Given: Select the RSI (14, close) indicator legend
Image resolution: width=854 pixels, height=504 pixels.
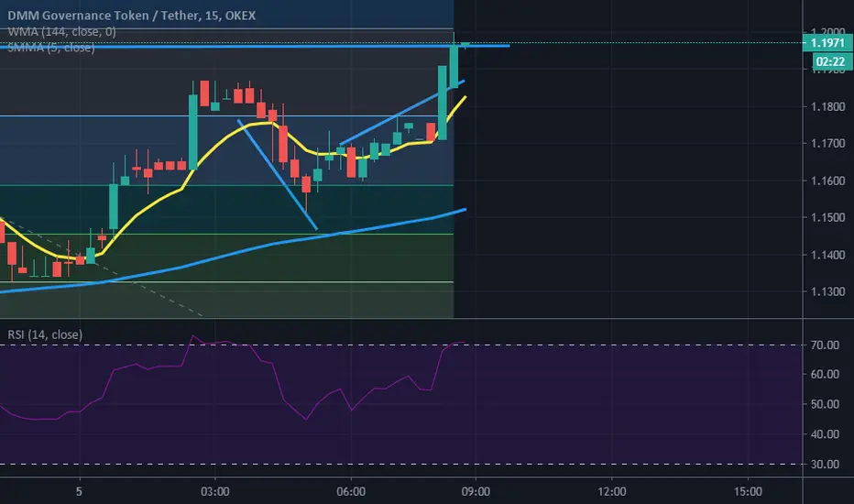Looking at the screenshot, I should (x=45, y=334).
